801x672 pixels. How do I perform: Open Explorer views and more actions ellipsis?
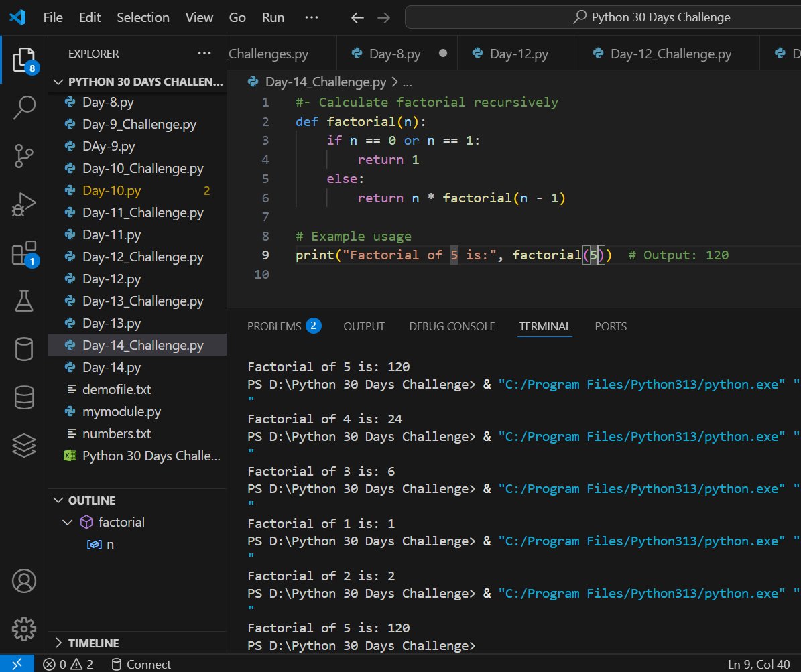[204, 53]
